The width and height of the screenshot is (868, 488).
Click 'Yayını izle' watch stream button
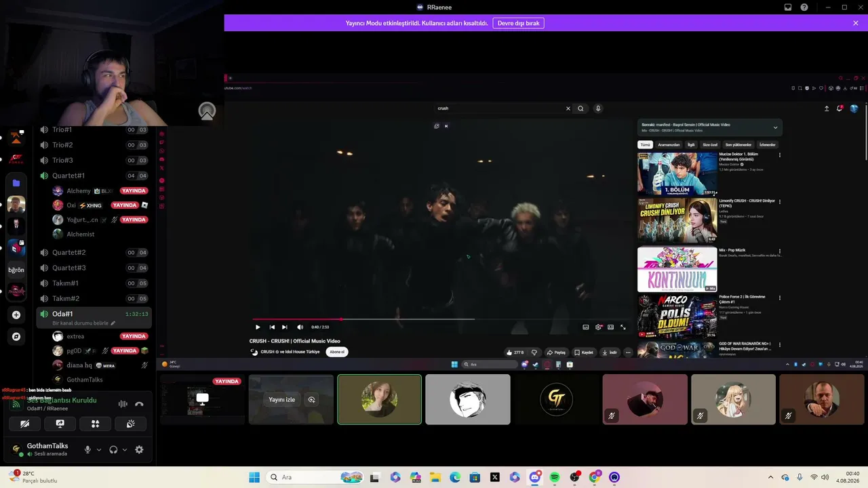click(282, 400)
